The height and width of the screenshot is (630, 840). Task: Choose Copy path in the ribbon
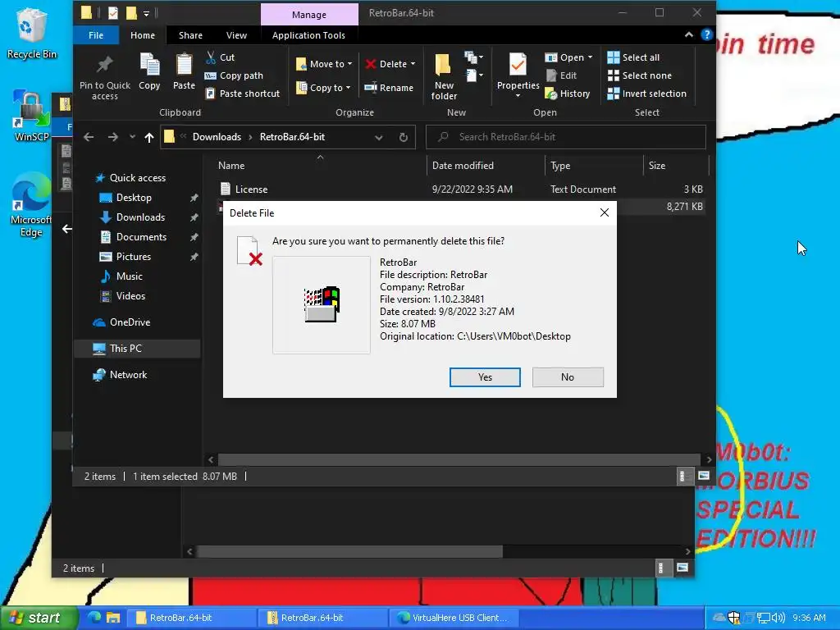(234, 75)
